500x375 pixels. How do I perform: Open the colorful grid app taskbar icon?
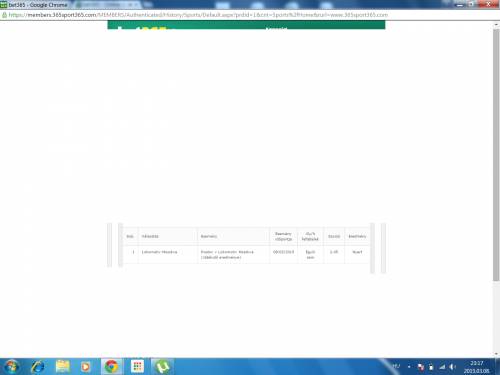coord(137,367)
